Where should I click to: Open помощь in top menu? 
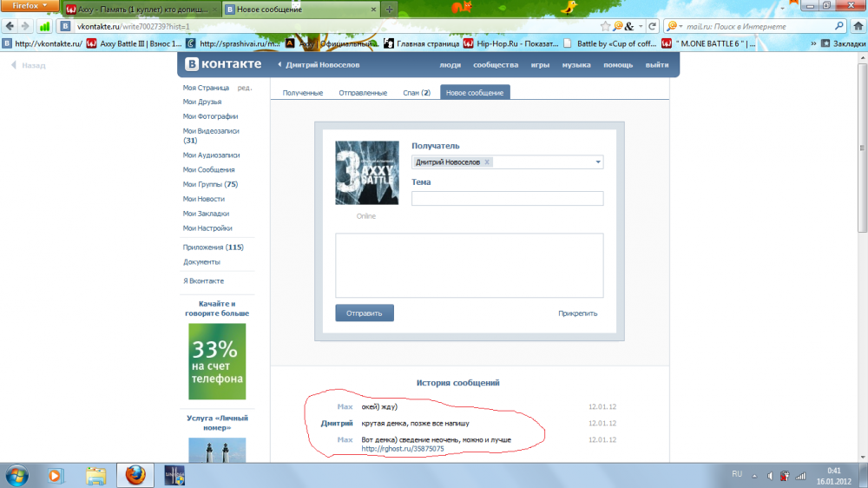618,65
